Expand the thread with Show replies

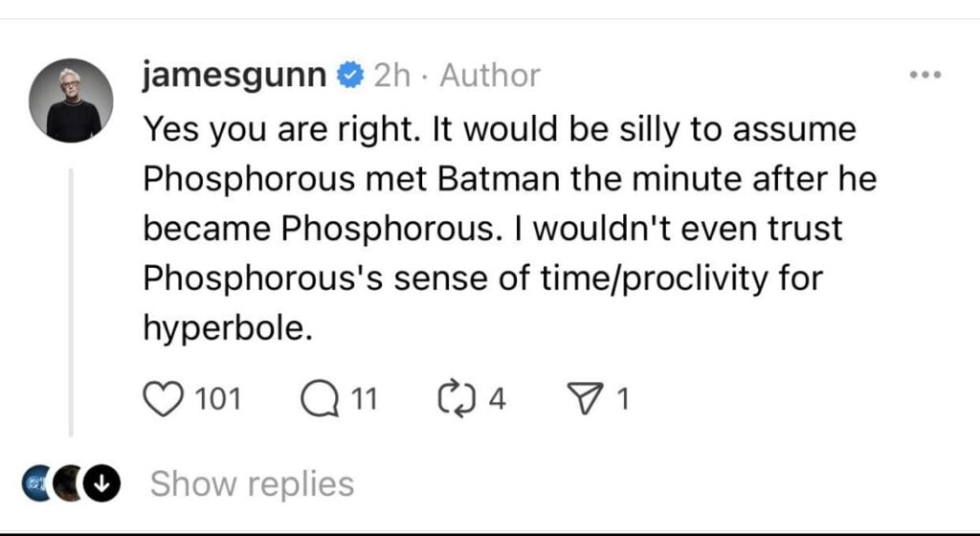[x=252, y=484]
